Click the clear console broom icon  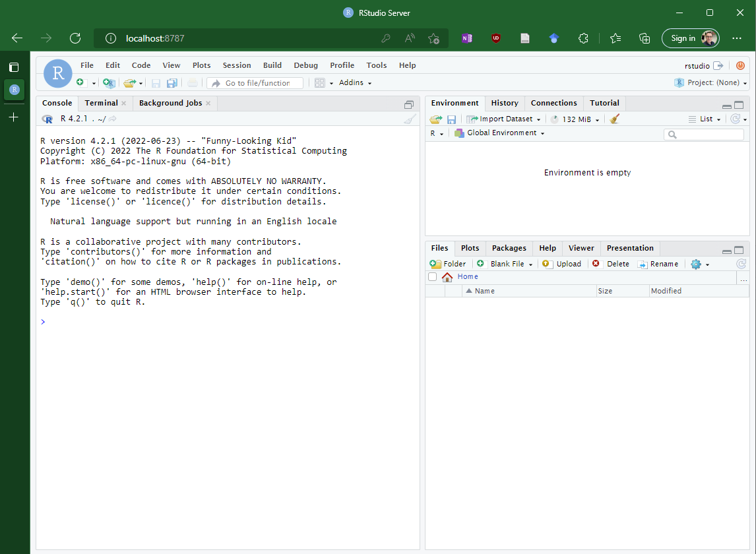410,119
